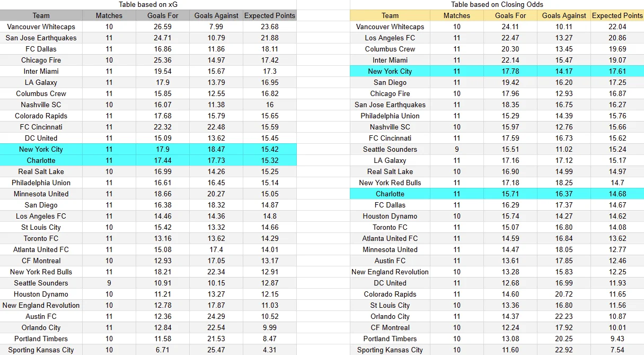644x355 pixels.
Task: Click the "Table based on xG" title
Action: coord(148,4)
